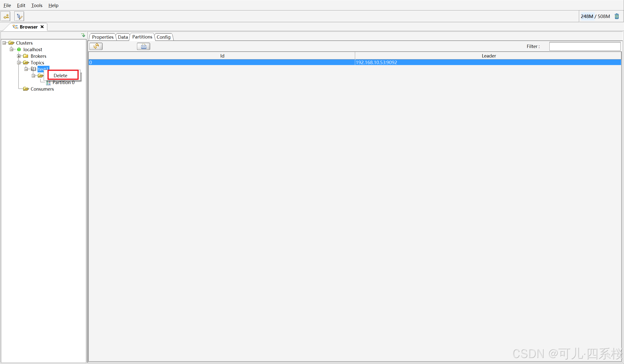Image resolution: width=624 pixels, height=364 pixels.
Task: Switch to the Properties tab
Action: point(103,37)
